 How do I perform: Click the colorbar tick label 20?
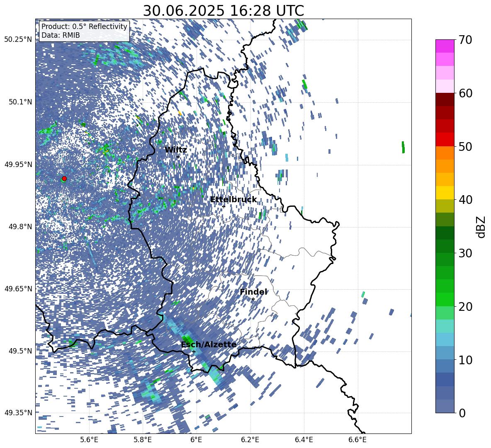click(x=466, y=307)
